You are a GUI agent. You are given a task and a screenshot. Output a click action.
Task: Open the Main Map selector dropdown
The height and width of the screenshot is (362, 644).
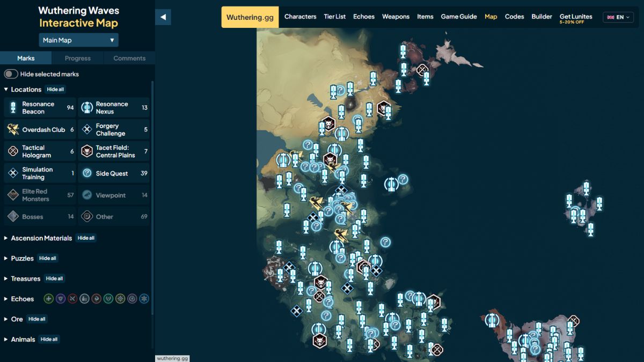coord(78,40)
